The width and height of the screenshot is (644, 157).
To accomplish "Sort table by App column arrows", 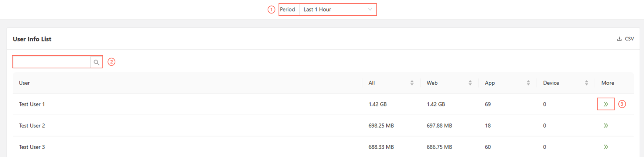I will (528, 83).
